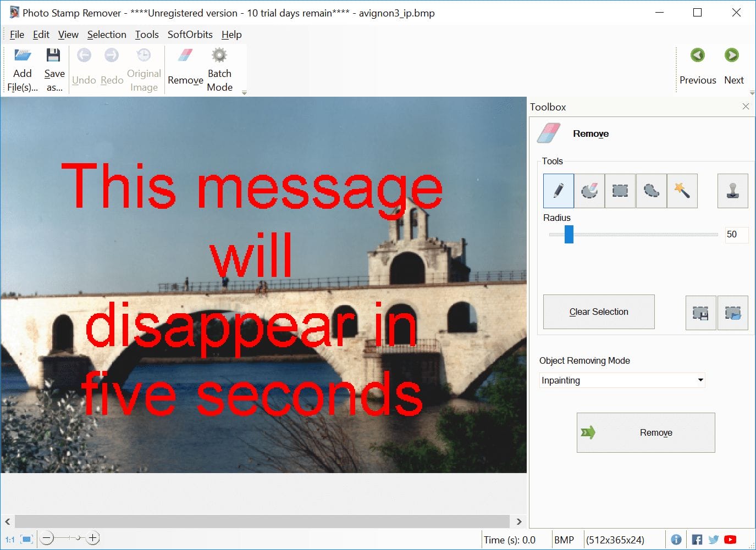Select the Pencil marker tool
Viewport: 756px width, 550px height.
pos(558,191)
